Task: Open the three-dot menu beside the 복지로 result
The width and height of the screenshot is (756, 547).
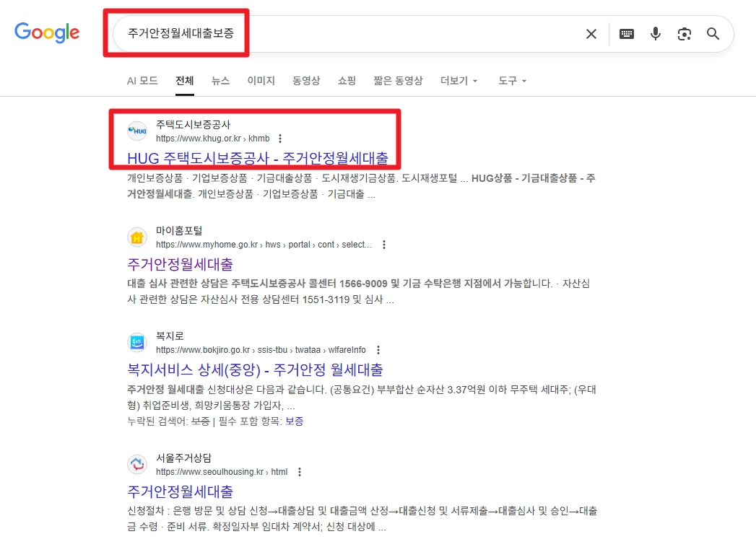Action: tap(378, 349)
